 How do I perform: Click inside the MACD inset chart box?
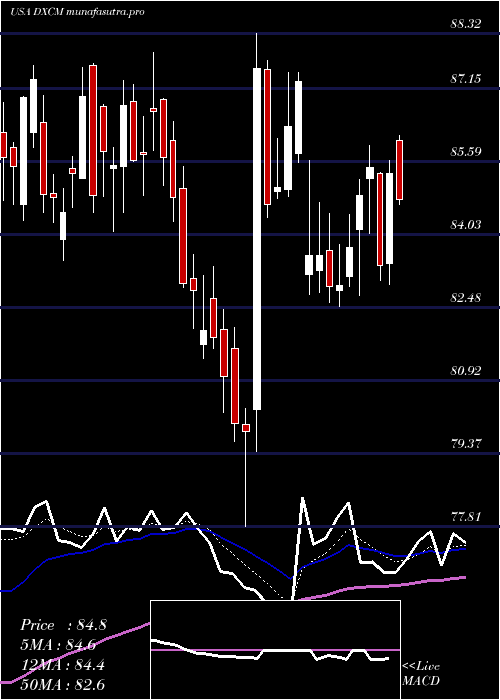click(275, 650)
